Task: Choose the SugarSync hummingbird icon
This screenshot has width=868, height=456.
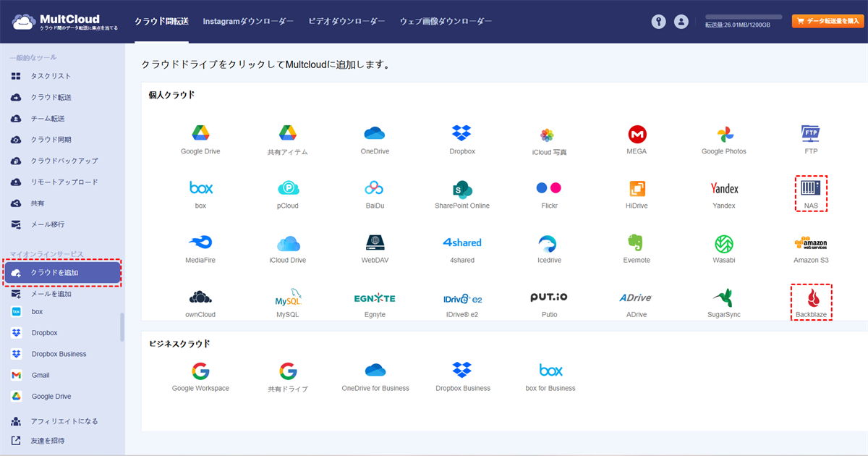Action: pyautogui.click(x=723, y=297)
